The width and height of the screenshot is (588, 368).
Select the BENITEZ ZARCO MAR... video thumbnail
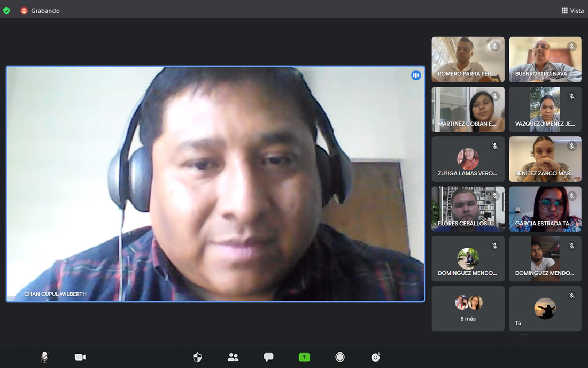coord(545,159)
